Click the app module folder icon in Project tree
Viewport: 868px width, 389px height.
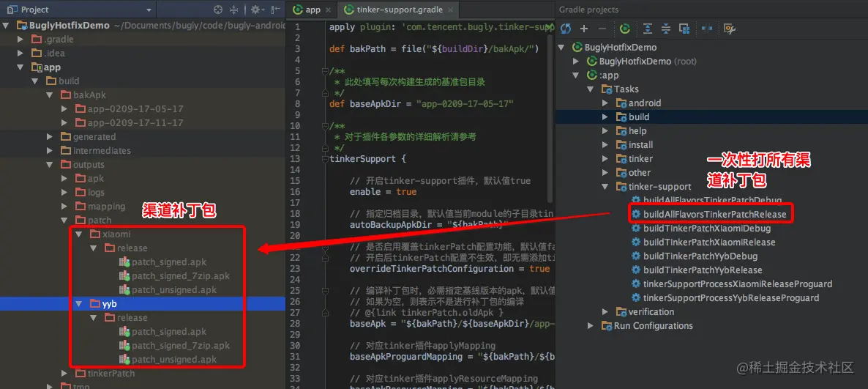[x=37, y=67]
